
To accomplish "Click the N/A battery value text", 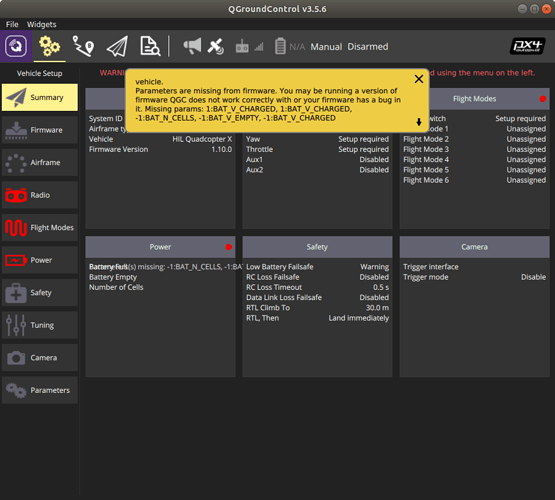I will point(297,47).
